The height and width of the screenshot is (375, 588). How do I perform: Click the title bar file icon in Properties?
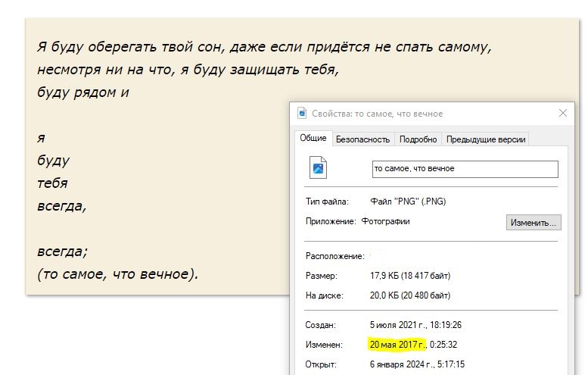pyautogui.click(x=302, y=113)
